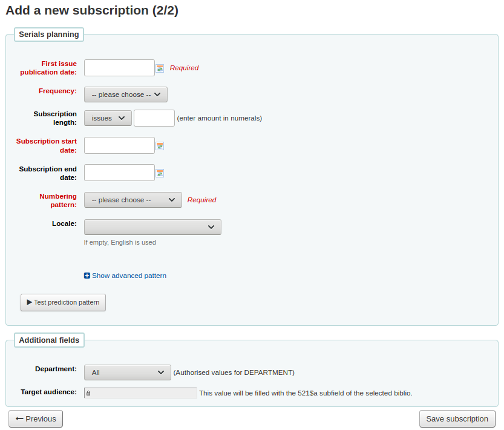Click the Additional fields section heading
The image size is (504, 430).
(x=49, y=340)
